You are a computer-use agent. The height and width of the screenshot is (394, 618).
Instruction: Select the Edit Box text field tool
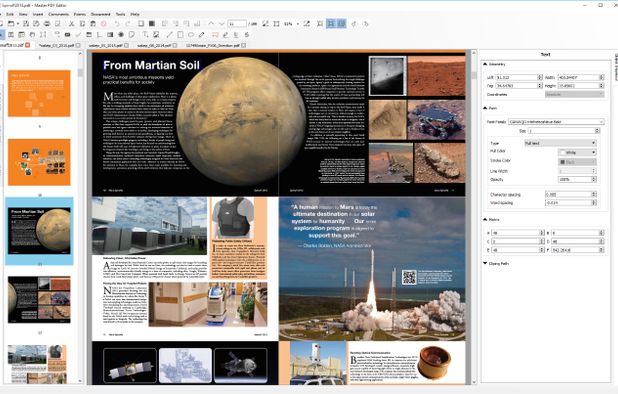tap(67, 35)
